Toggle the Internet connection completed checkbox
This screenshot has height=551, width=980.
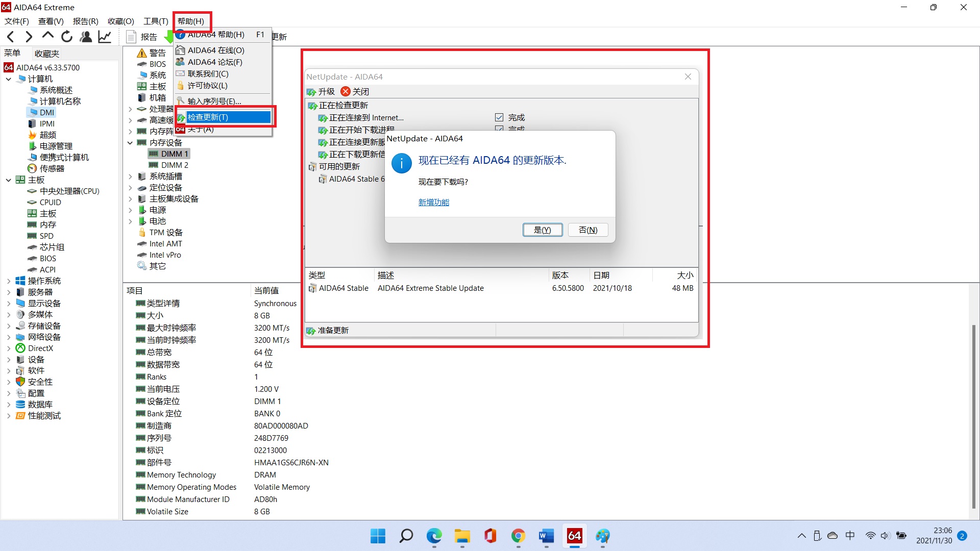499,117
